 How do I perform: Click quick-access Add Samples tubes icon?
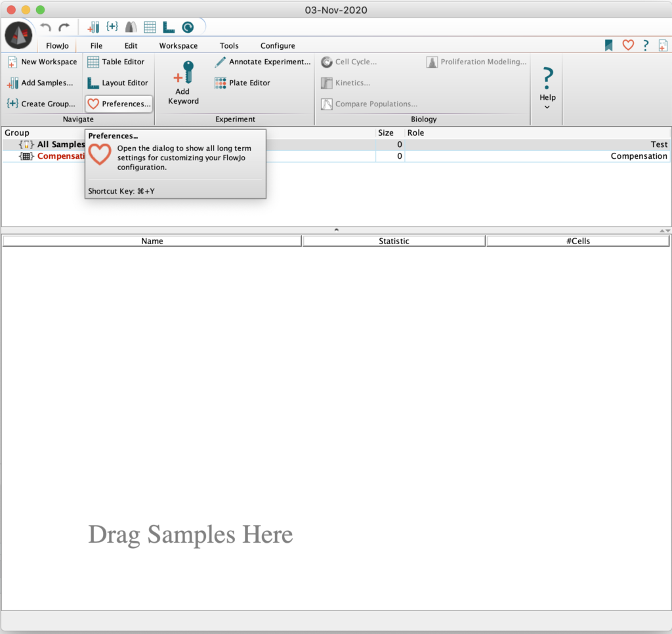pyautogui.click(x=93, y=28)
